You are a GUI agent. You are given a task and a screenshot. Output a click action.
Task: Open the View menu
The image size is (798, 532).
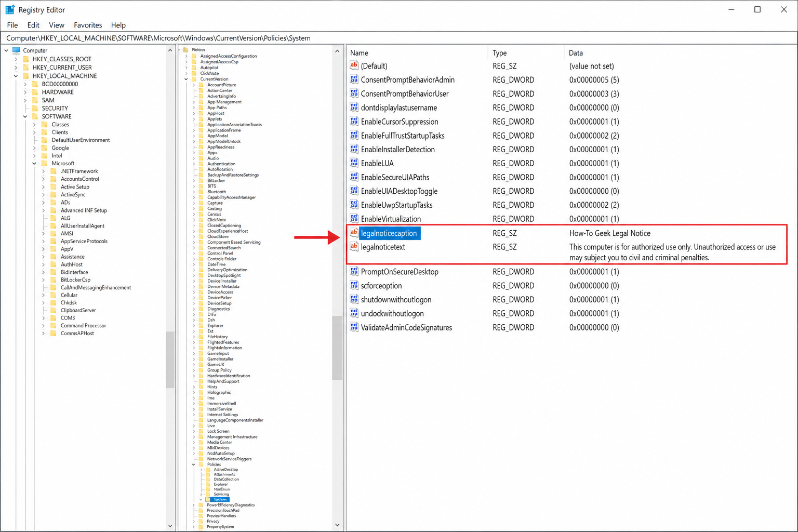pyautogui.click(x=57, y=25)
